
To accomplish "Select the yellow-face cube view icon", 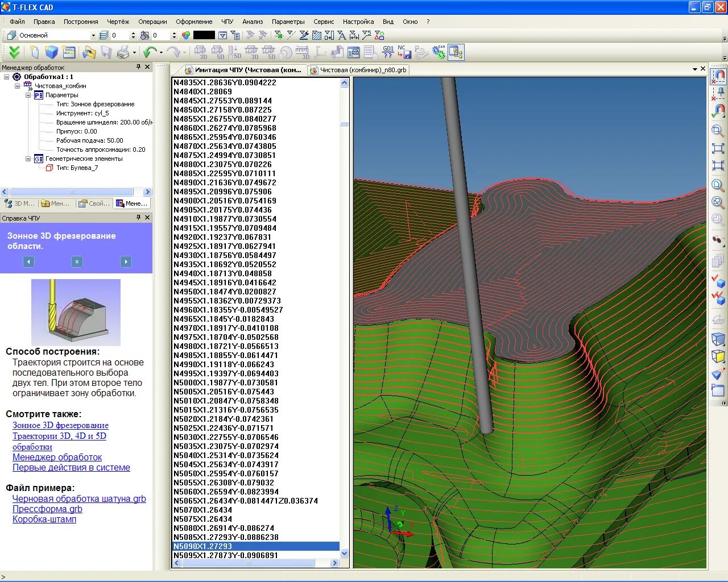I will pos(718,356).
